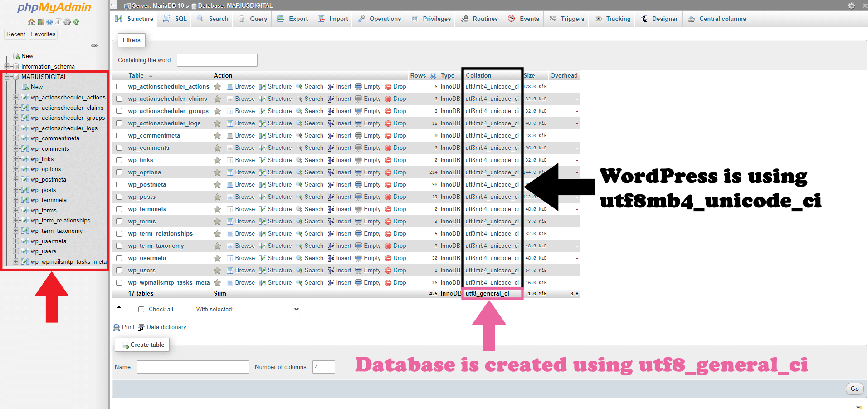Click the Structure icon for wp_links
Screen dimensions: 868x409
point(263,160)
